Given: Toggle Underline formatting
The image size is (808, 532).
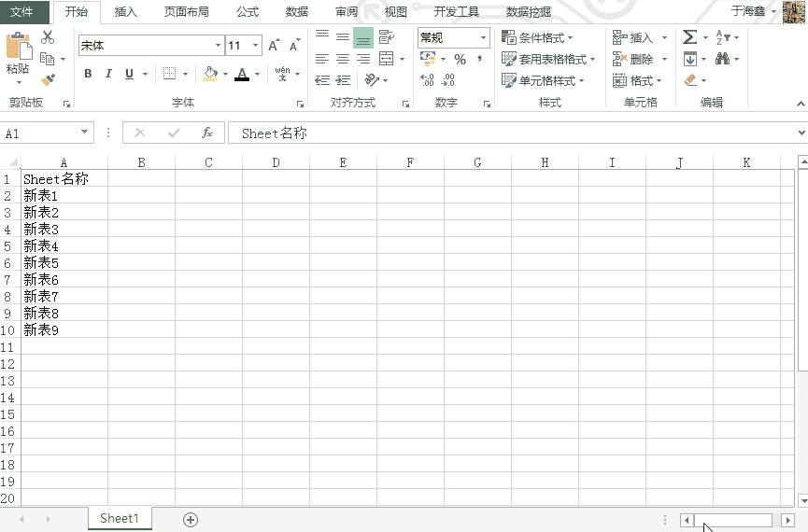Looking at the screenshot, I should pyautogui.click(x=129, y=74).
